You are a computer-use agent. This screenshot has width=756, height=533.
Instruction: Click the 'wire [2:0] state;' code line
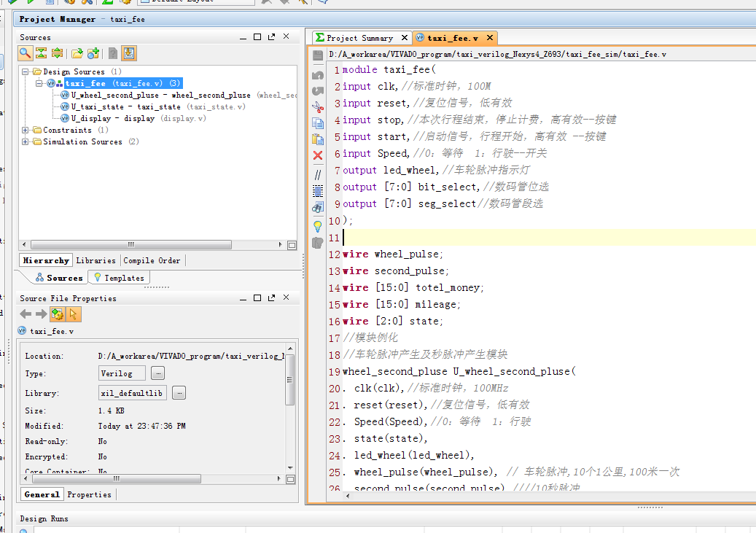point(392,322)
